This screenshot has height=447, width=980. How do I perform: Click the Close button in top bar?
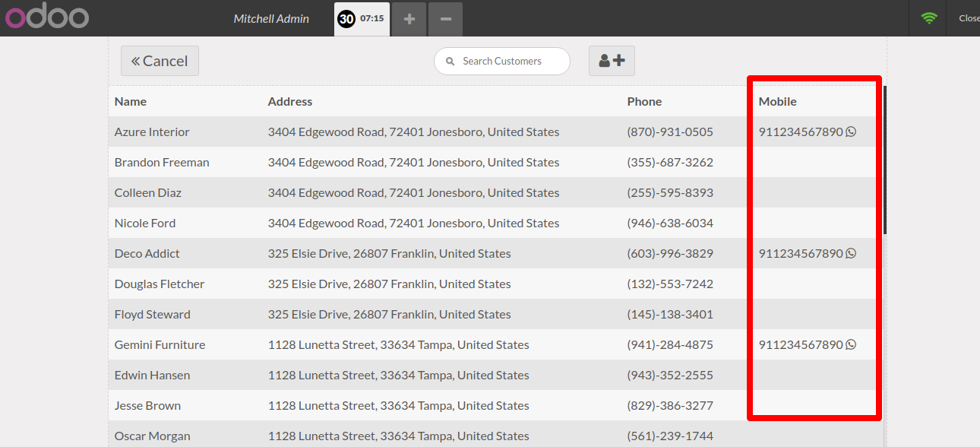(969, 18)
